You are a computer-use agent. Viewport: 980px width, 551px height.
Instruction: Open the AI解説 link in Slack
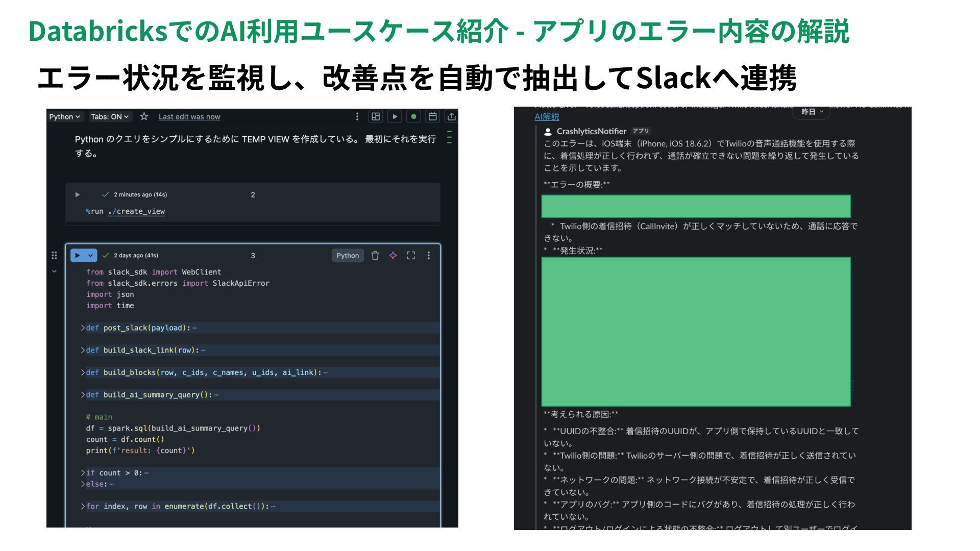click(x=547, y=117)
